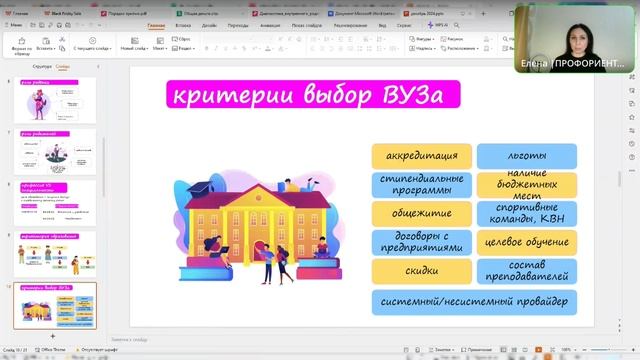Start slideshow with orange play button
Screen dimensions: 640x360
538,350
